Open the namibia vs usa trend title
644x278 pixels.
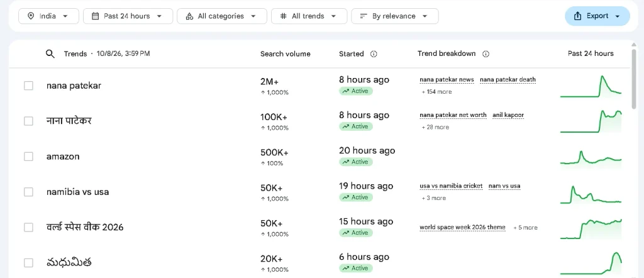click(77, 192)
